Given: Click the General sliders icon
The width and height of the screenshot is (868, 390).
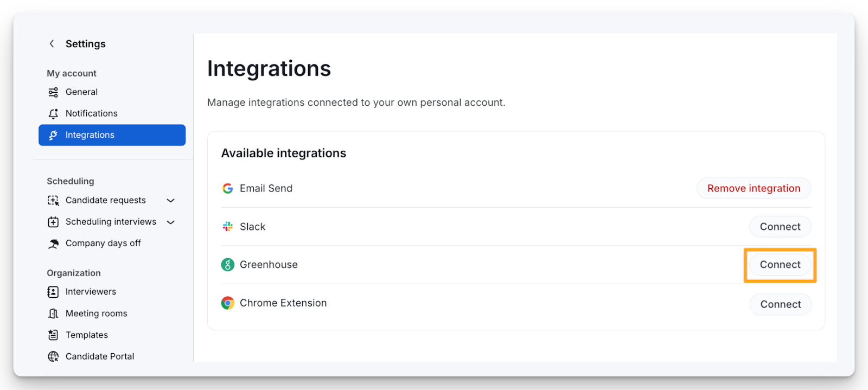Looking at the screenshot, I should click(x=53, y=92).
